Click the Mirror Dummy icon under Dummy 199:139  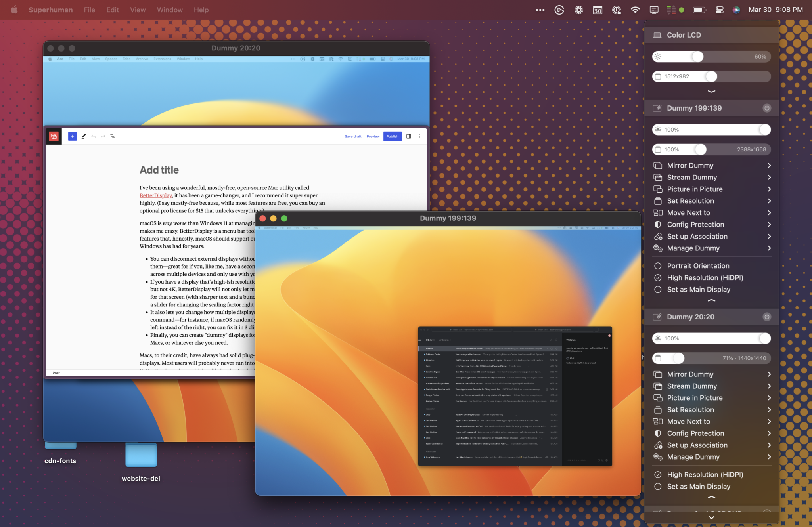point(659,165)
